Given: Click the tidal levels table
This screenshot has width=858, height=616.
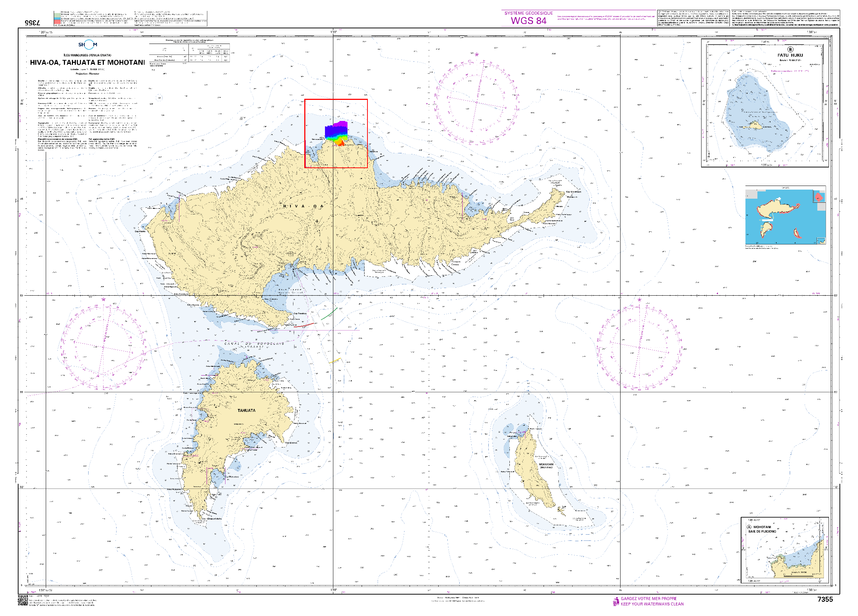Looking at the screenshot, I should pos(189,52).
